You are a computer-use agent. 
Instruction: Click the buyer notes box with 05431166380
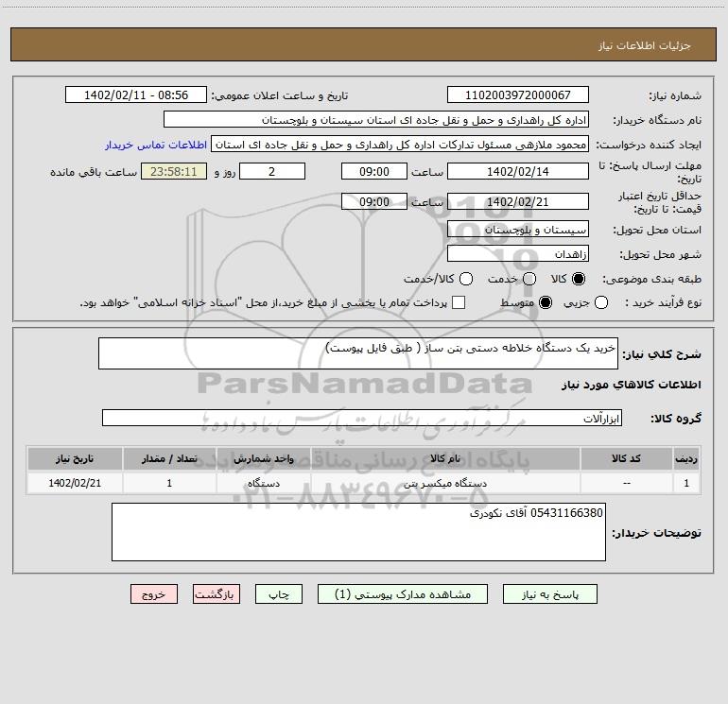pyautogui.click(x=358, y=532)
